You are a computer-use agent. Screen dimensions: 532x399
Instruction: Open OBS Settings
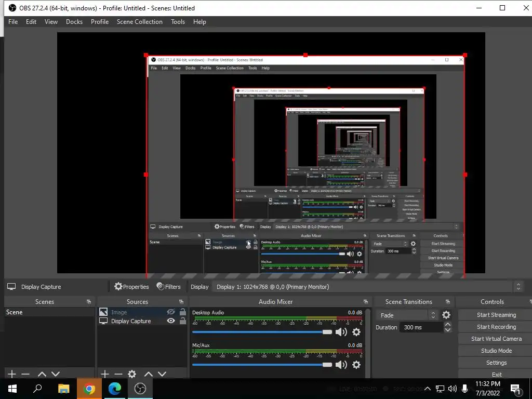496,362
